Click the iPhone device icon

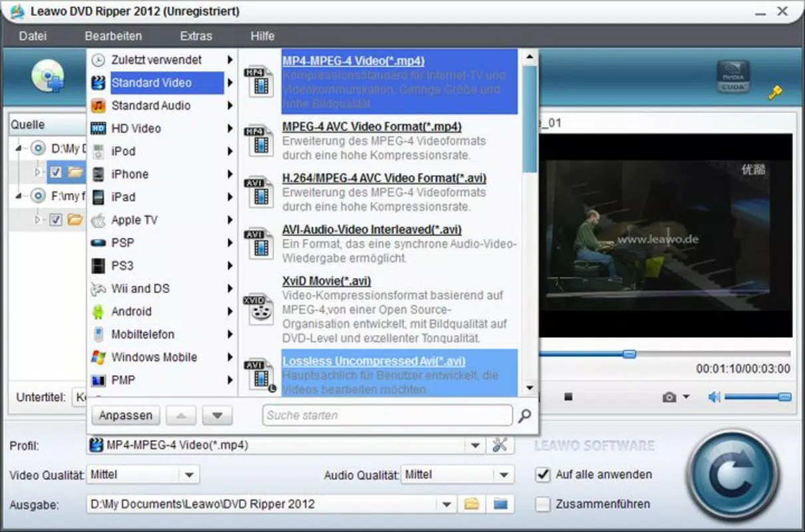(98, 174)
